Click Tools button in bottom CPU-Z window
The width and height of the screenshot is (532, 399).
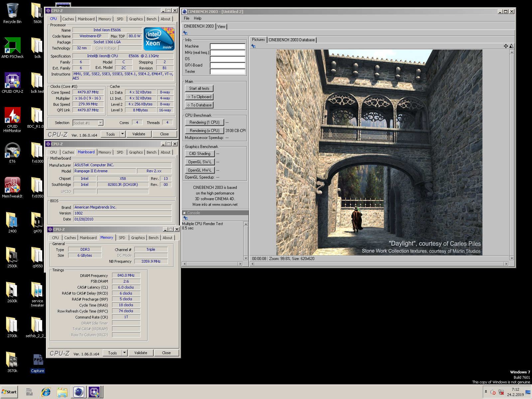pyautogui.click(x=112, y=353)
